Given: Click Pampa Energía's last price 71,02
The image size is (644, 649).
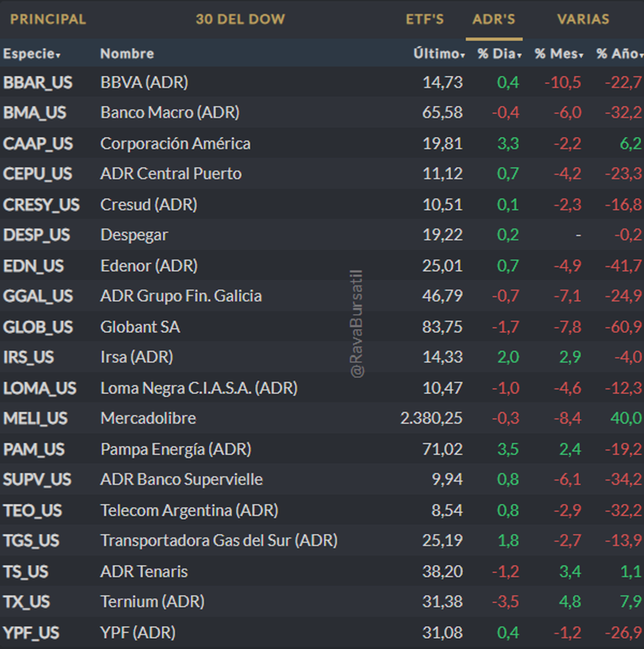Looking at the screenshot, I should click(x=442, y=449).
